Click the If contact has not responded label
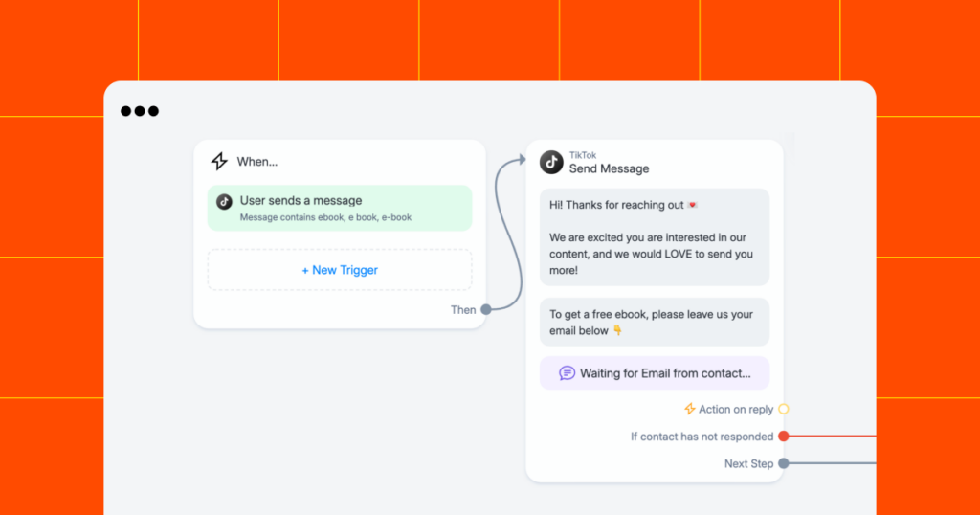Viewport: 980px width, 515px height. [702, 437]
